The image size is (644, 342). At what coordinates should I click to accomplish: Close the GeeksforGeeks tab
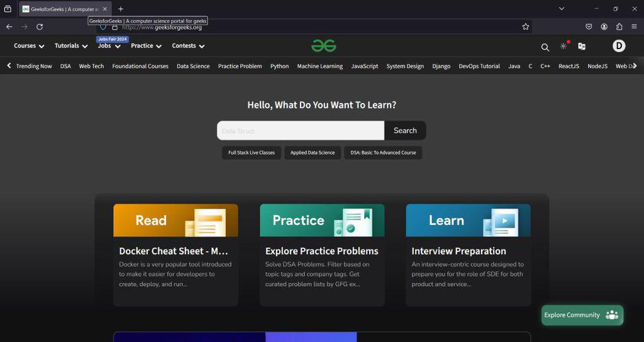105,9
